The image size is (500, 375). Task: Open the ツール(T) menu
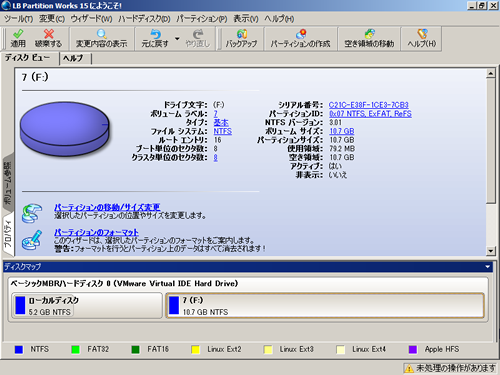click(18, 19)
